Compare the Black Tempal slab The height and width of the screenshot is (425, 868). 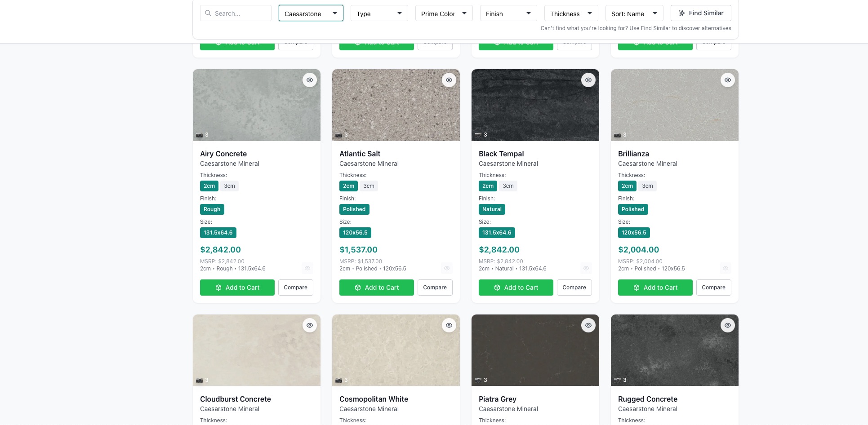pos(574,288)
